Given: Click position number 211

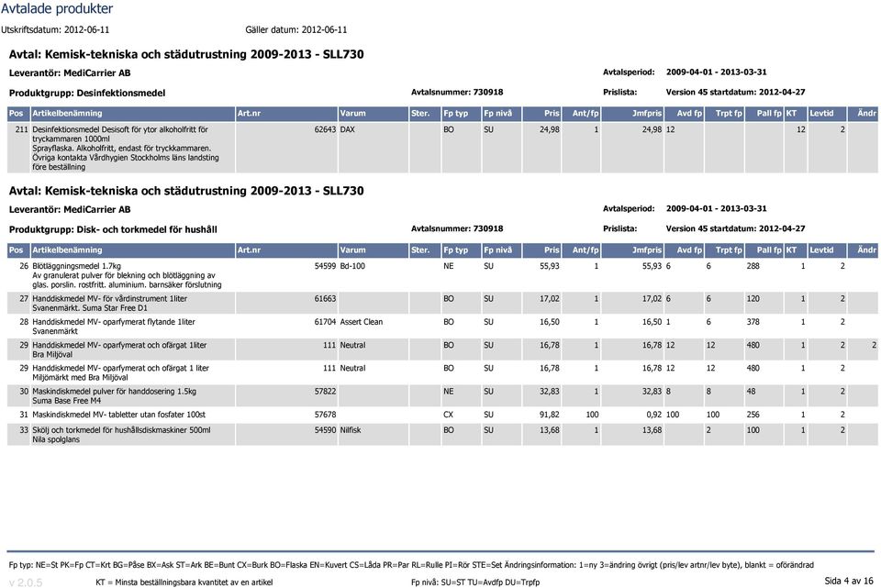Looking at the screenshot, I should [x=21, y=129].
